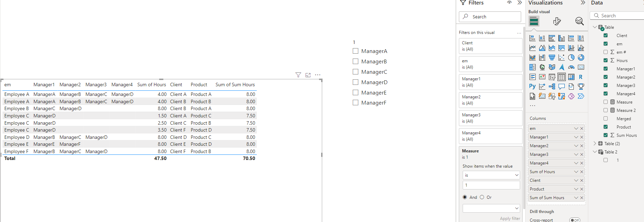Image resolution: width=644 pixels, height=222 pixels.
Task: Sort by the Product column header
Action: [199, 85]
